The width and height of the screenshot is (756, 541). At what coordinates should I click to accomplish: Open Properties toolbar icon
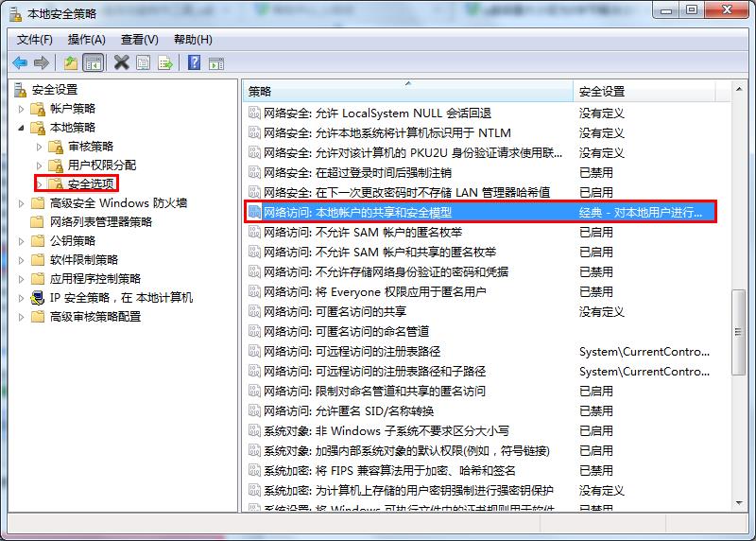[144, 62]
